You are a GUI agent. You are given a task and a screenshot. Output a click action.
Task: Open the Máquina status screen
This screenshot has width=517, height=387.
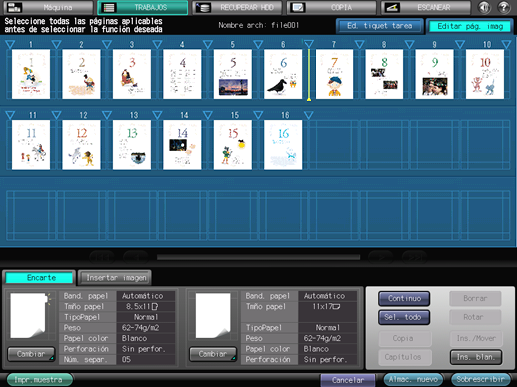point(48,7)
